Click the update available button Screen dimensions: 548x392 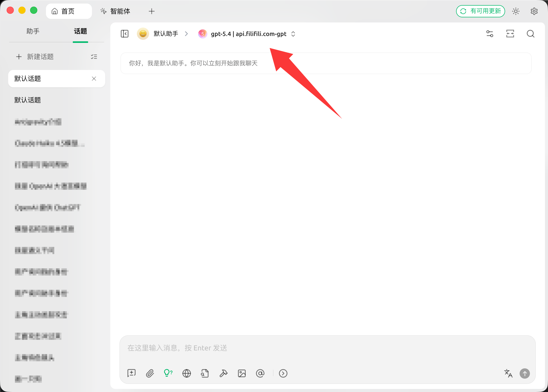tap(481, 11)
